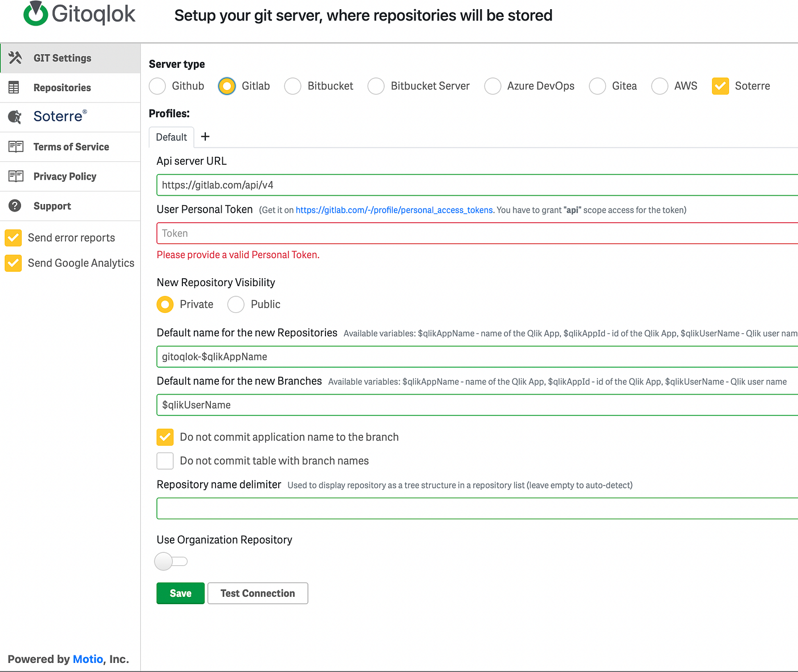Screen dimensions: 798x672
Task: Click the Terms of Service document icon
Action: [x=16, y=146]
